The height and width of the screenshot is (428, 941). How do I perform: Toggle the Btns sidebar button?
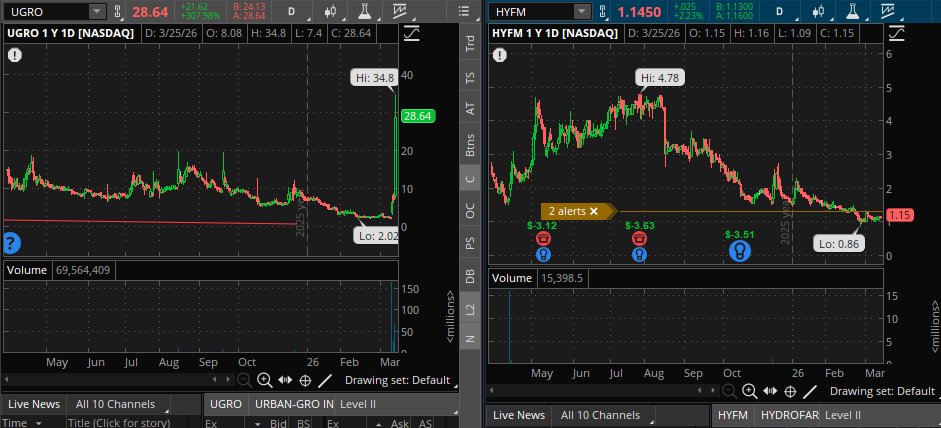[x=470, y=145]
